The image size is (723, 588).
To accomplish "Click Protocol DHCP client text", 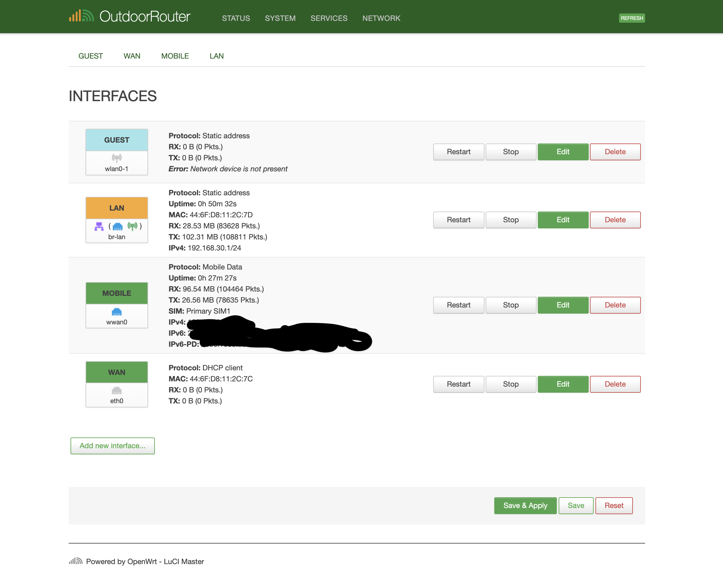I will click(x=206, y=368).
